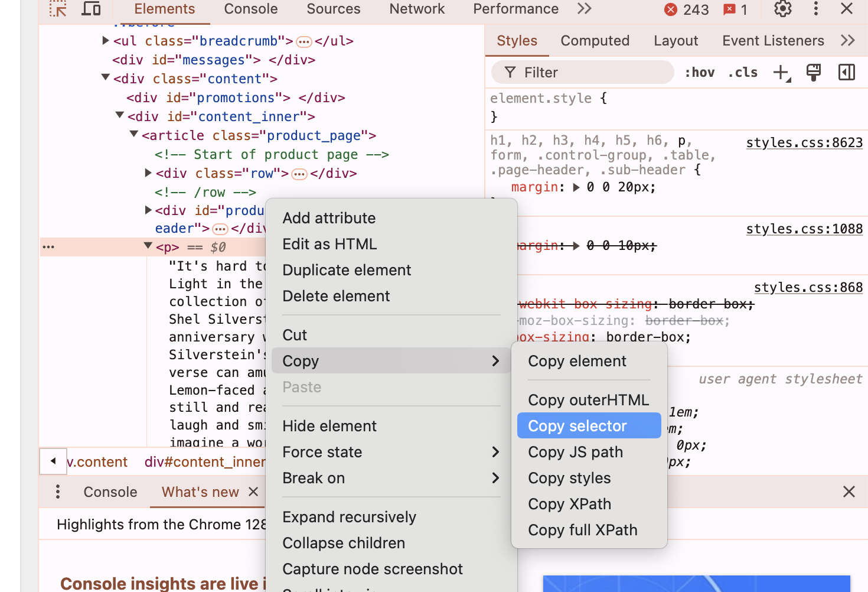Collapse the article product_page node
The height and width of the screenshot is (592, 868).
(x=134, y=135)
